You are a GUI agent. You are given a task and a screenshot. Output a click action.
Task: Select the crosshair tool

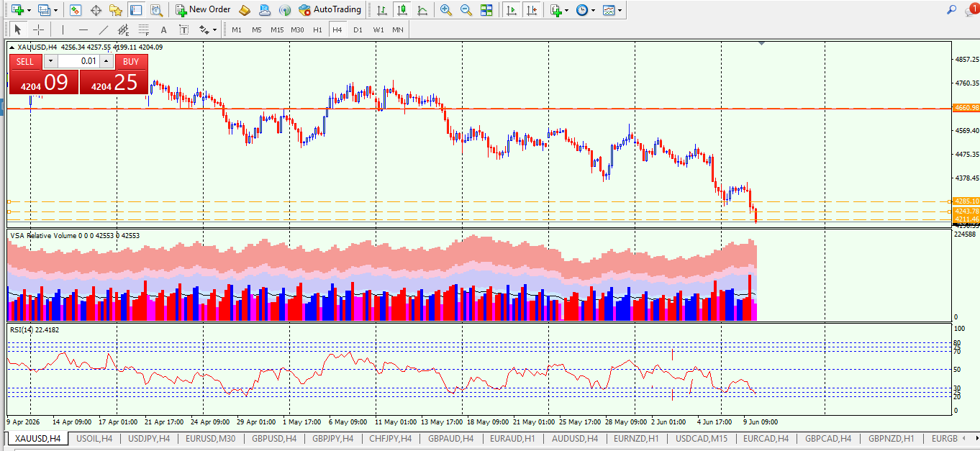tap(38, 29)
